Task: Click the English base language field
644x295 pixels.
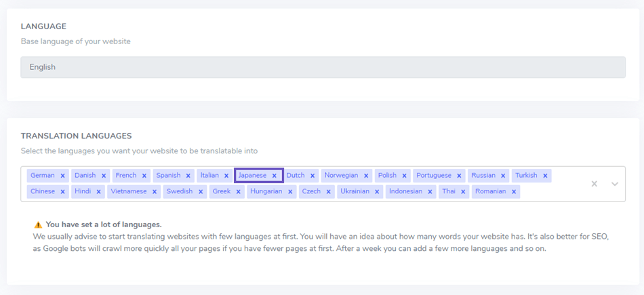Action: (323, 67)
